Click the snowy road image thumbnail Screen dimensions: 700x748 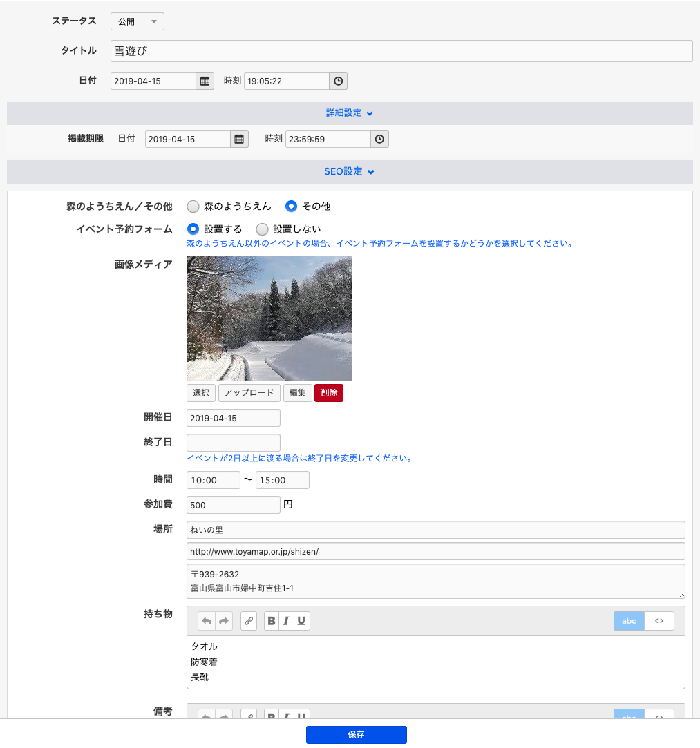pos(269,318)
